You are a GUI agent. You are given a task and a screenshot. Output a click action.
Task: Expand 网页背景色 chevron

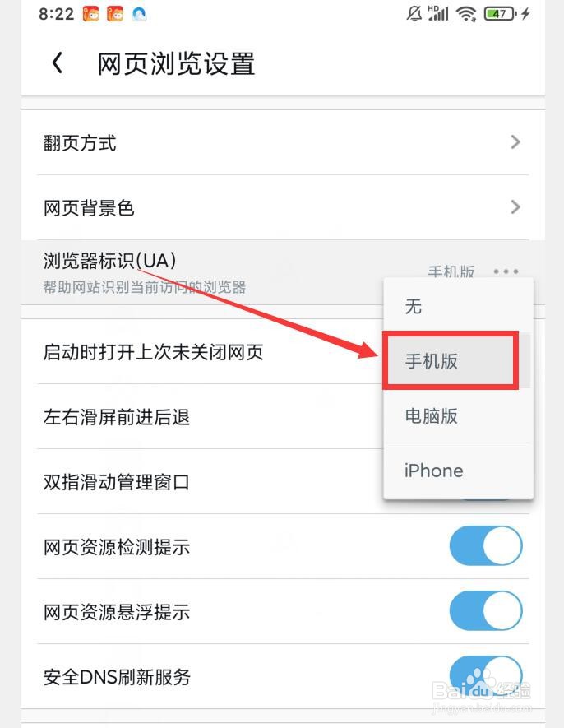(x=515, y=207)
